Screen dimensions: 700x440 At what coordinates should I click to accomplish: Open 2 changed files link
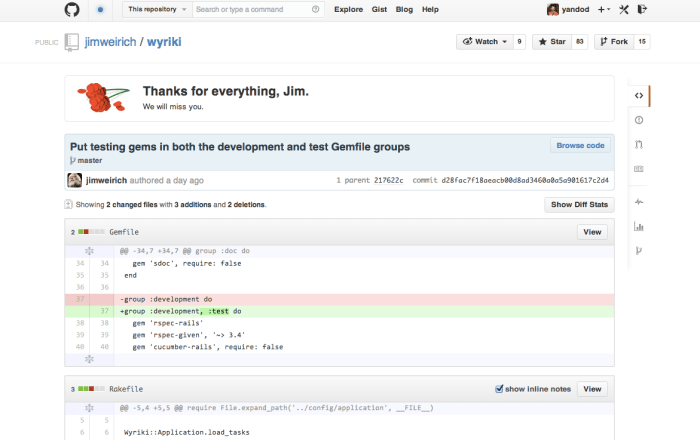(132, 204)
